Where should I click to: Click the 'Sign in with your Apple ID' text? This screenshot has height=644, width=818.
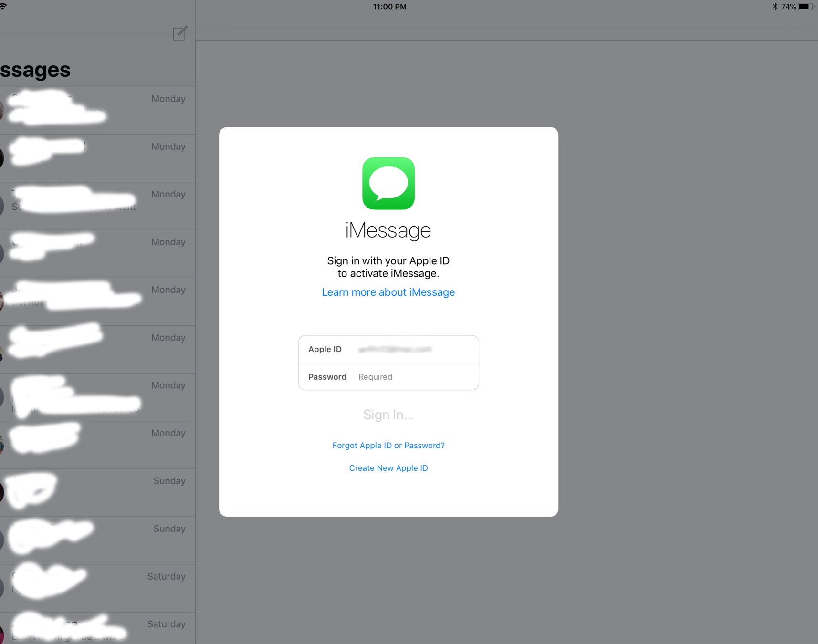(388, 260)
